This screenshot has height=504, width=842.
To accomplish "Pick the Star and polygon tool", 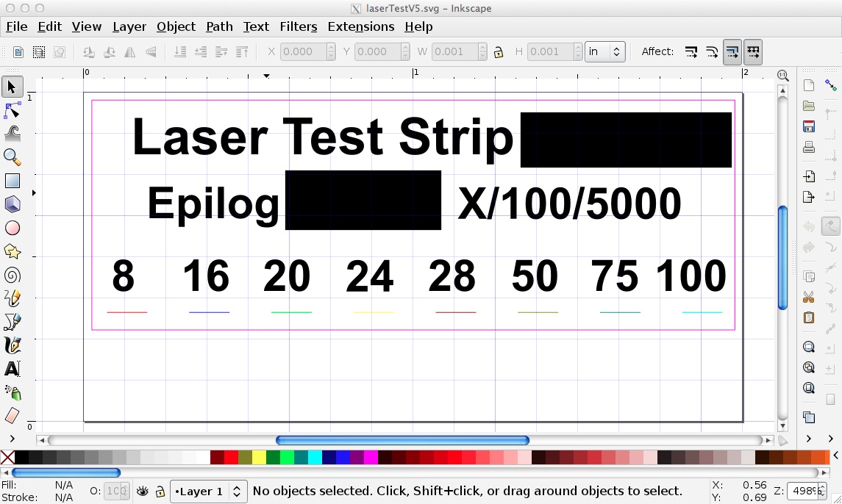I will pos(11,251).
